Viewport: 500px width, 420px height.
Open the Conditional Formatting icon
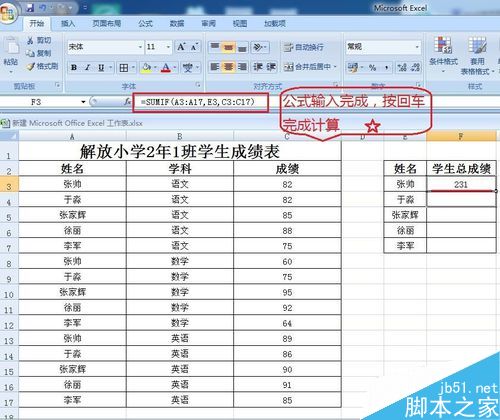click(443, 45)
